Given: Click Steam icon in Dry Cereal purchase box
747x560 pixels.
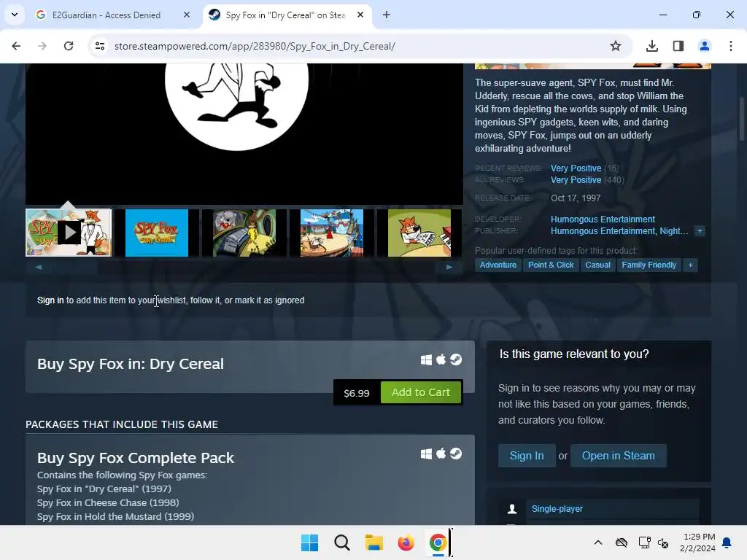Looking at the screenshot, I should [x=456, y=359].
